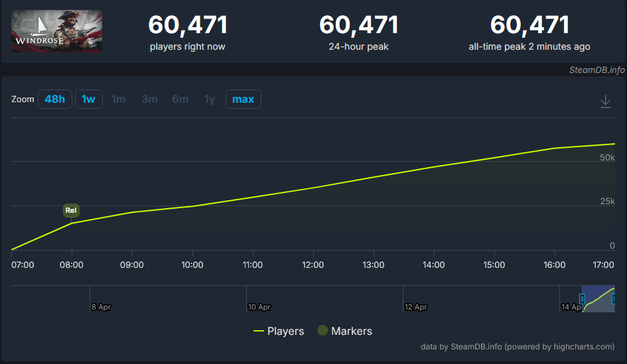Click the chart download icon
Viewport: 627px width, 364px height.
coord(605,101)
